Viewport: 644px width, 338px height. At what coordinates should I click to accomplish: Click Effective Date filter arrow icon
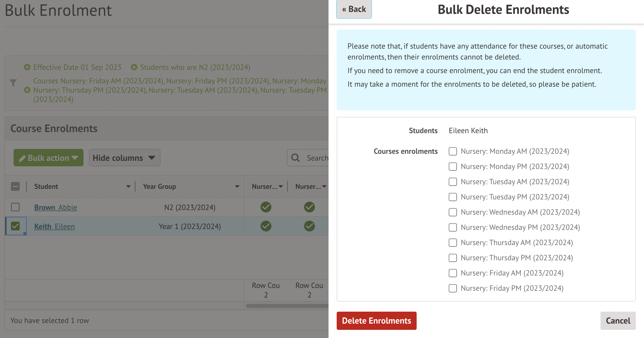[27, 67]
